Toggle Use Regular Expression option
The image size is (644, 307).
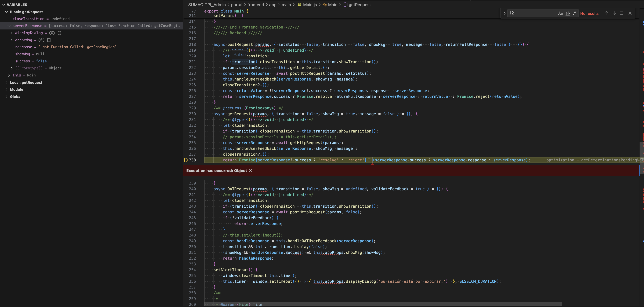[574, 13]
